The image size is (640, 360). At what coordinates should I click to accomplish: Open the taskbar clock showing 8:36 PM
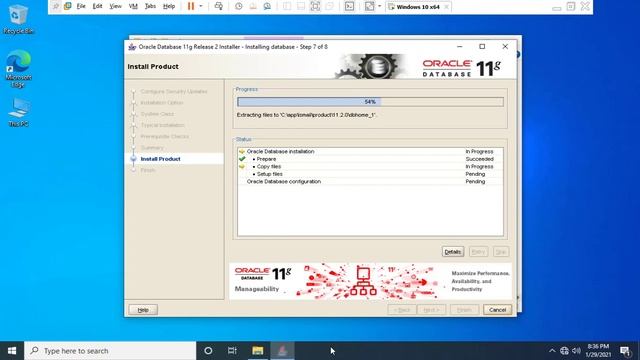[598, 351]
